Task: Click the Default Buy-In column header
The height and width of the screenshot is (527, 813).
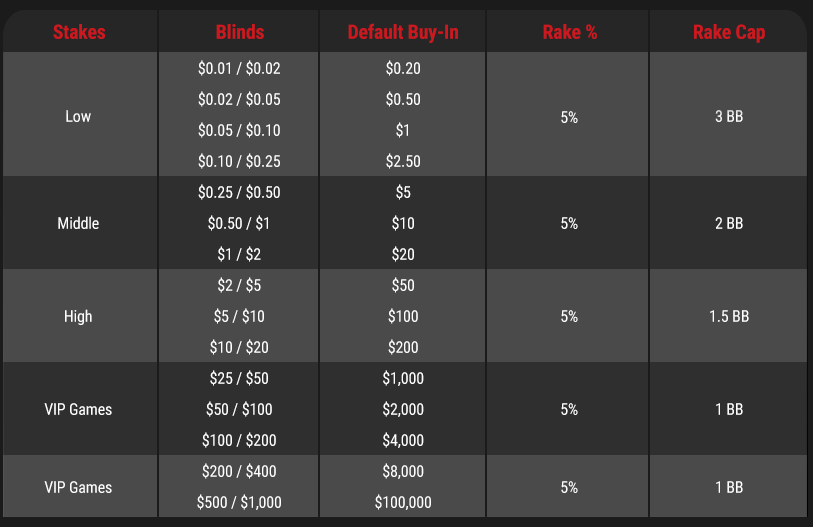Action: click(403, 32)
